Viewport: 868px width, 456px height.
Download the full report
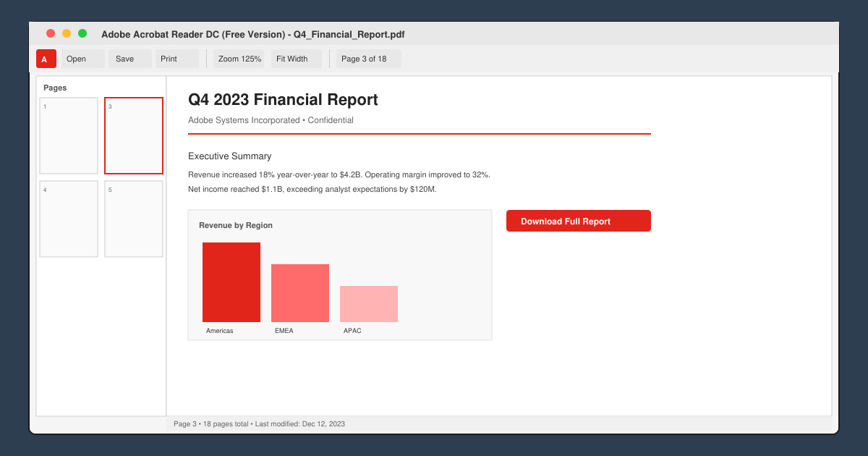(x=579, y=221)
